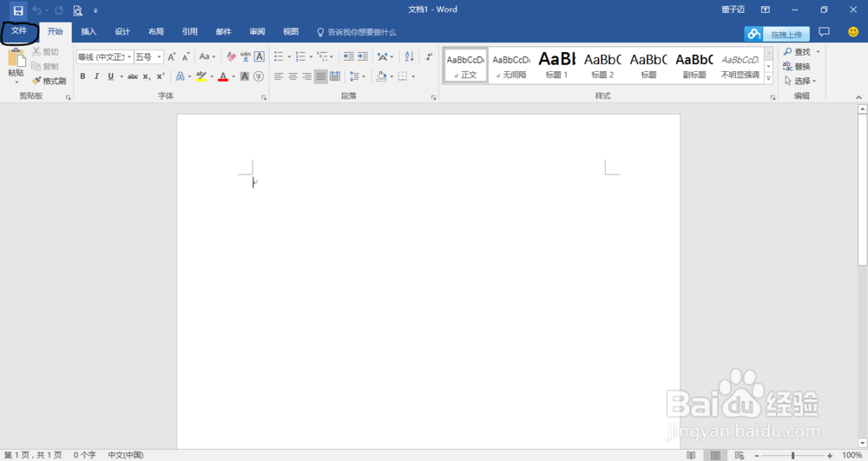Switch to the Layout (布局) tab

[x=156, y=31]
